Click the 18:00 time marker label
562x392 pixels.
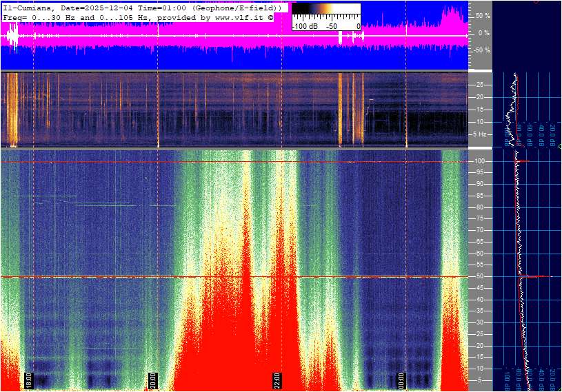28,380
